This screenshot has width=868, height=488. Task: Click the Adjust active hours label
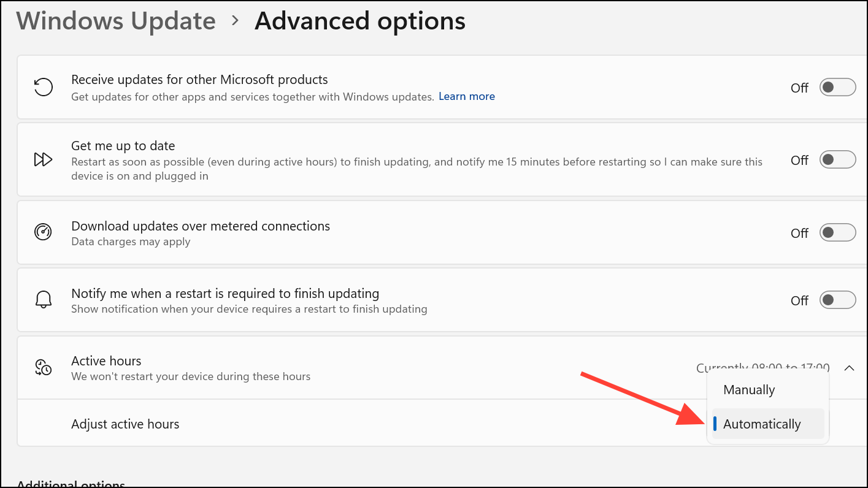click(x=125, y=424)
